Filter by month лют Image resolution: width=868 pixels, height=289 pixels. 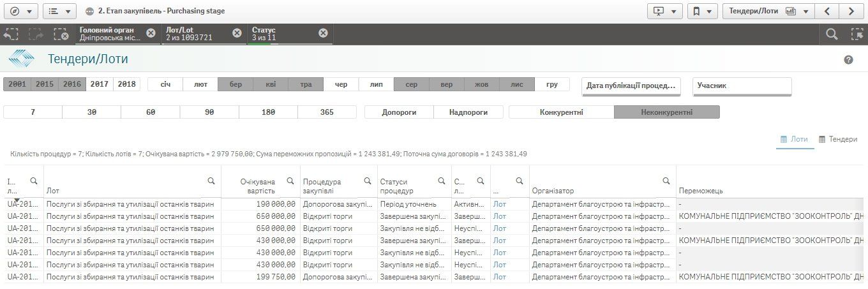(200, 84)
